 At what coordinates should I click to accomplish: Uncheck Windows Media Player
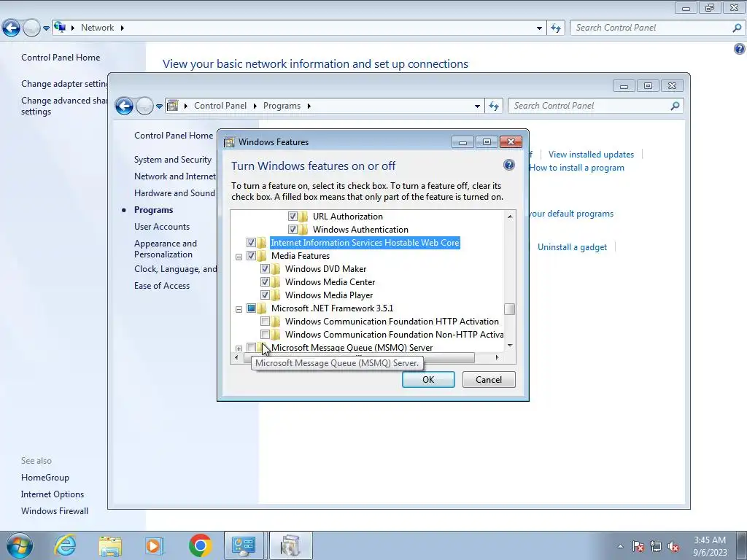tap(265, 295)
